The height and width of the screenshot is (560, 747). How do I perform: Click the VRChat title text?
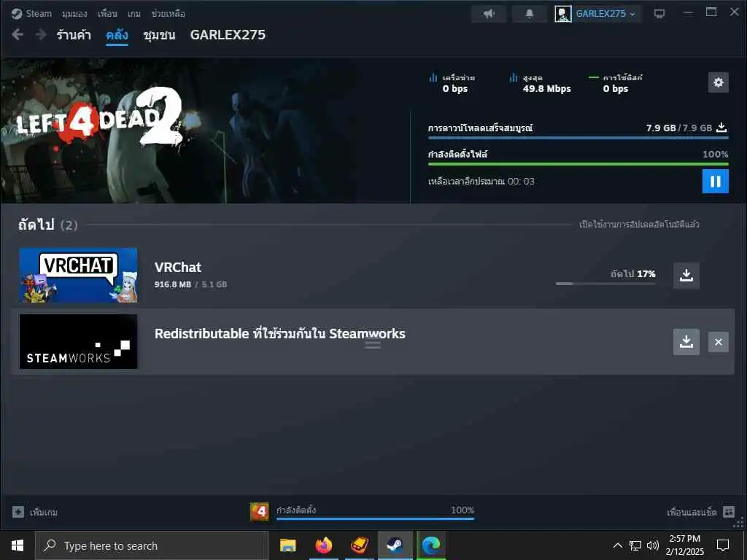point(178,267)
